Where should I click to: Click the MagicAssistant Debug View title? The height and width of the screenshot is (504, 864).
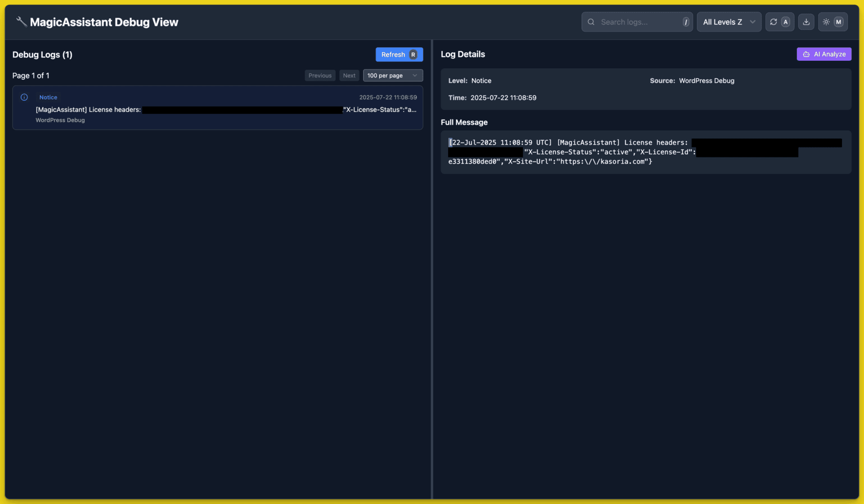[x=104, y=22]
